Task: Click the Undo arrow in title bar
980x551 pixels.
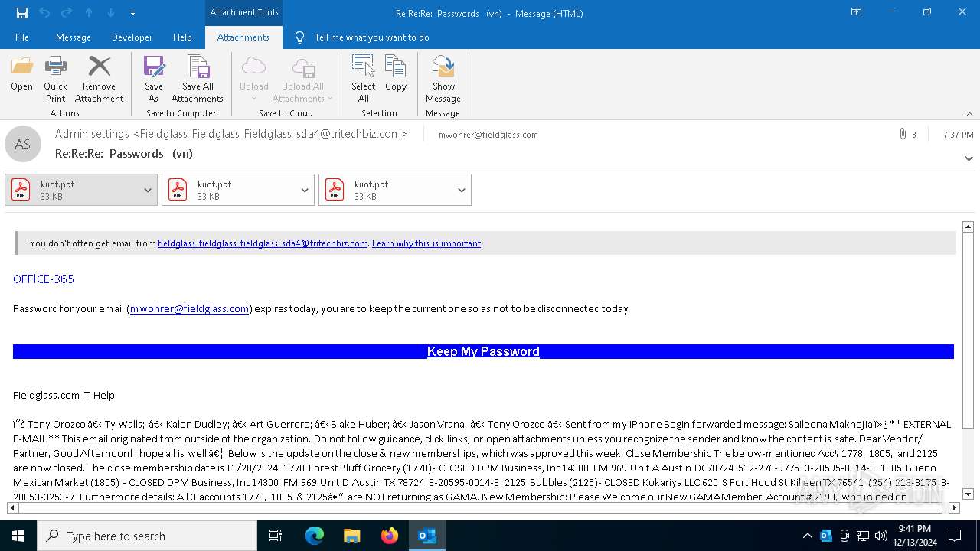Action: [44, 13]
